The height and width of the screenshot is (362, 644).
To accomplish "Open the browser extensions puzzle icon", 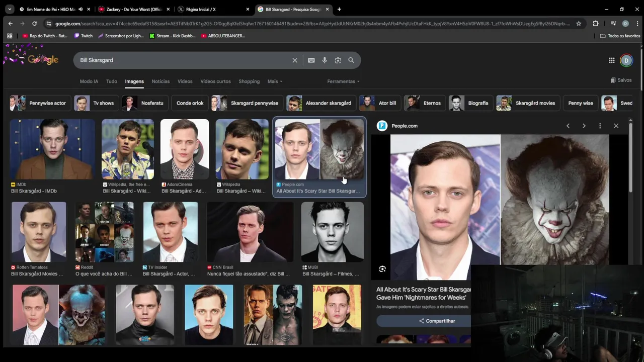I will (x=596, y=24).
